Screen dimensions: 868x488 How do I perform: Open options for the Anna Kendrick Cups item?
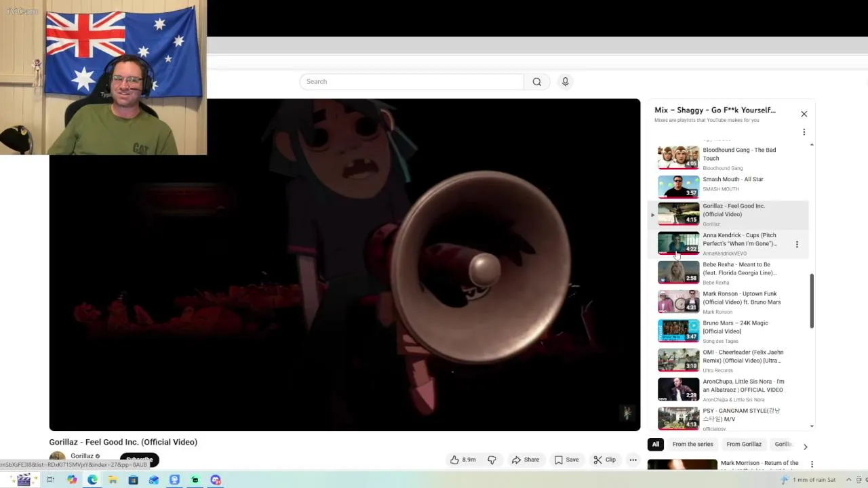click(x=797, y=244)
